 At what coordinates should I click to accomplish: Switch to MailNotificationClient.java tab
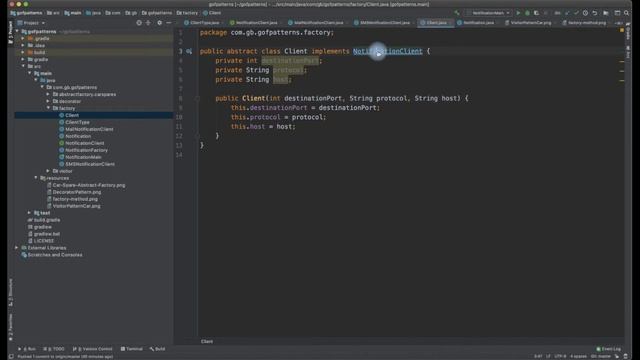pyautogui.click(x=316, y=23)
